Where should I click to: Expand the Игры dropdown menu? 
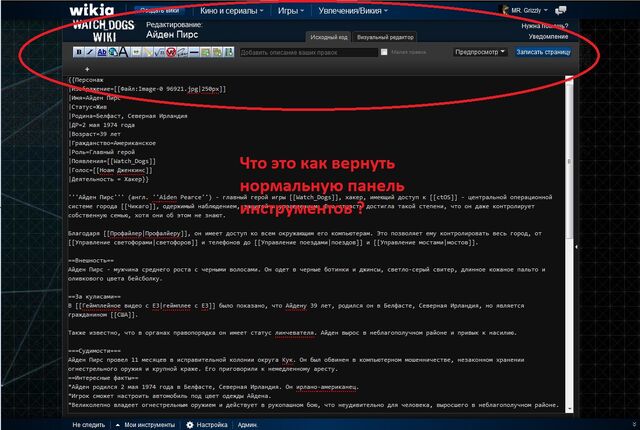[x=291, y=11]
